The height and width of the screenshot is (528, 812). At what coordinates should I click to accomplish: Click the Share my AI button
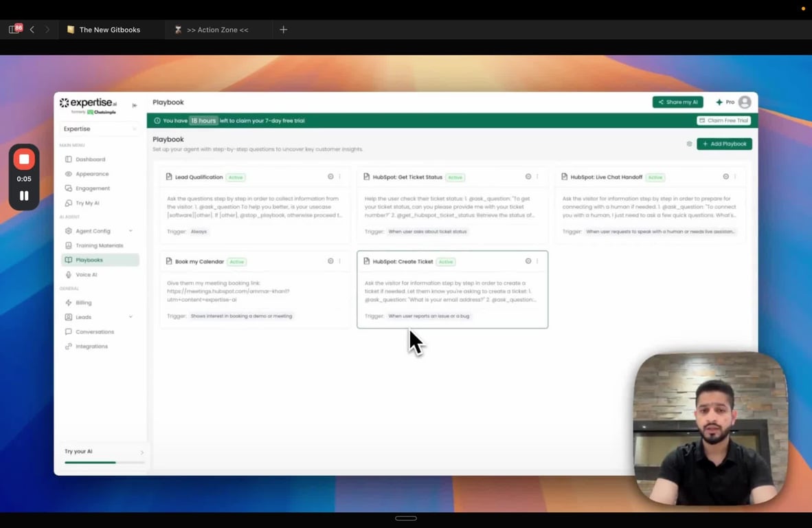pos(677,102)
